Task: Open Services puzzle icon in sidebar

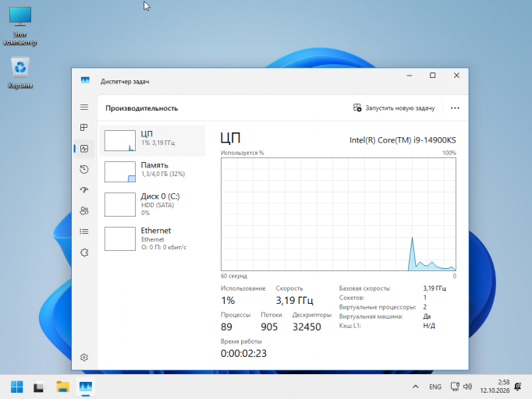Action: tap(84, 252)
